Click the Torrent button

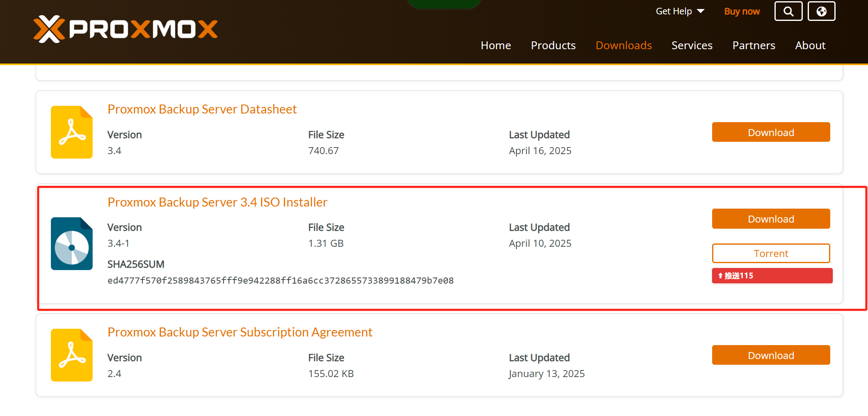(771, 253)
